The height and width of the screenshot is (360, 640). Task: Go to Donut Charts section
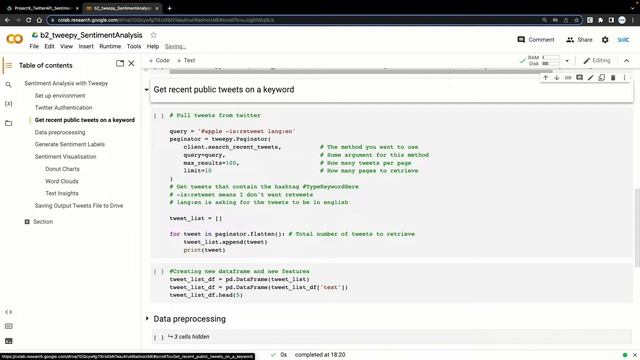pyautogui.click(x=62, y=169)
